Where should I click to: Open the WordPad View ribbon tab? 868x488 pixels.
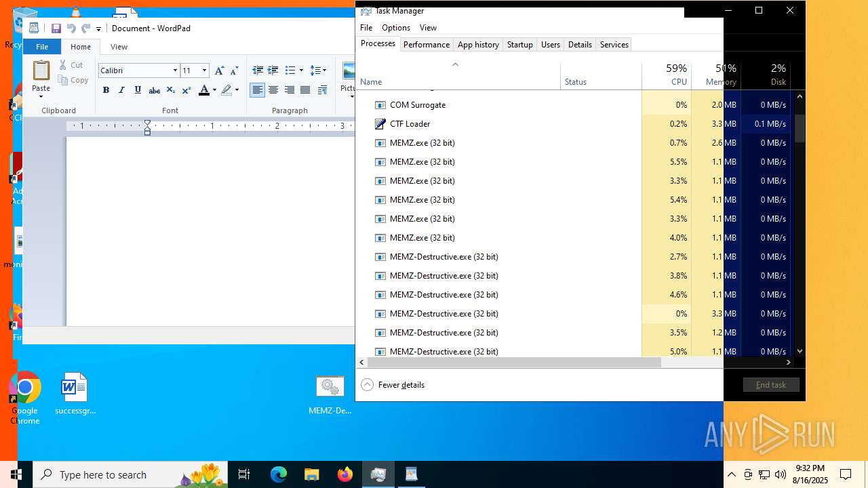point(119,47)
